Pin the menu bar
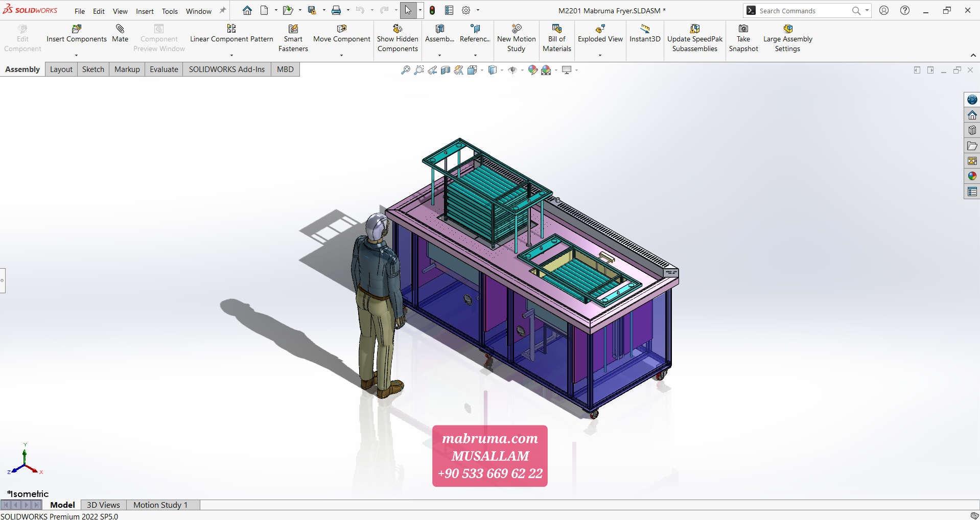 coord(222,11)
